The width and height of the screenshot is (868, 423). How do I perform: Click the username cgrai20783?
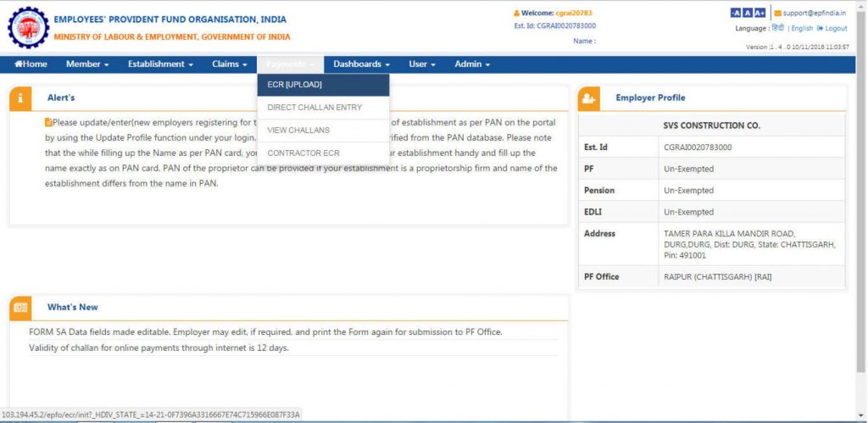574,14
